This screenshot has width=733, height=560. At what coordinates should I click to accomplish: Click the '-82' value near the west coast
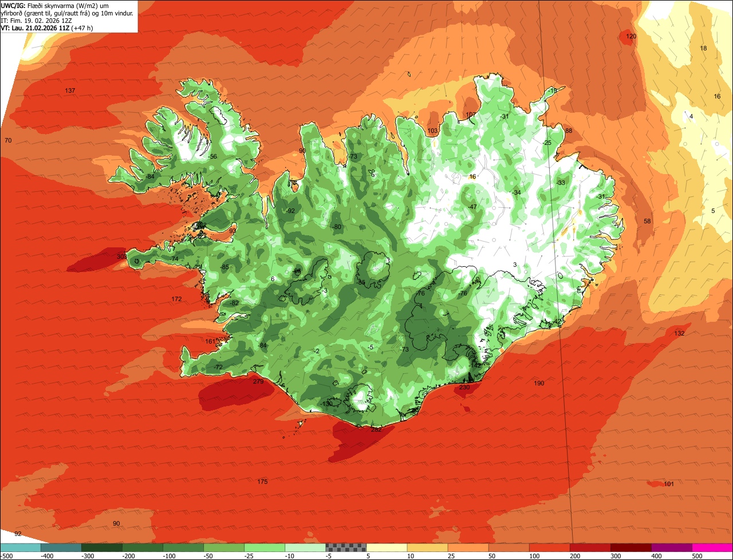click(234, 303)
